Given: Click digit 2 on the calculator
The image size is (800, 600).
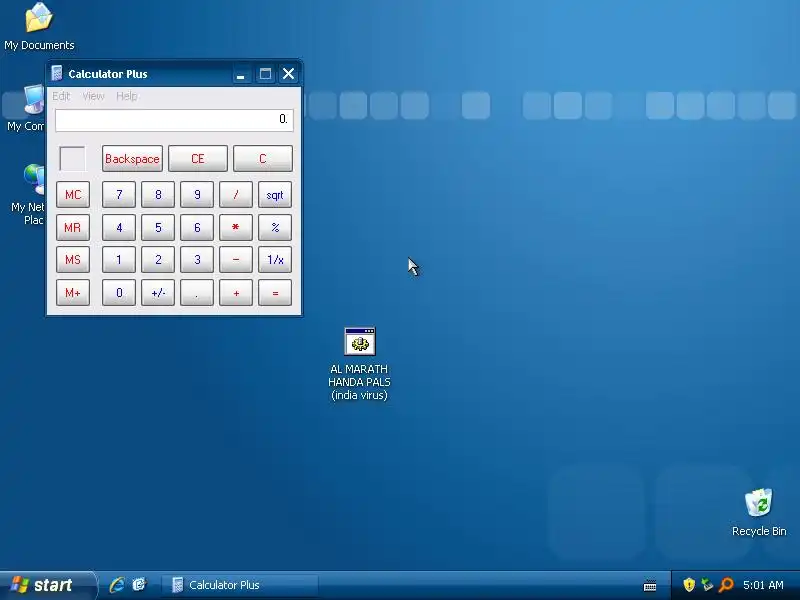Looking at the screenshot, I should coord(158,260).
